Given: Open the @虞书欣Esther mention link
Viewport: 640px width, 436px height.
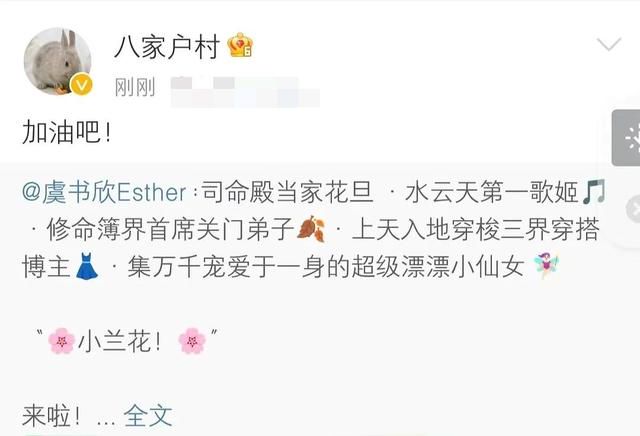Looking at the screenshot, I should tap(104, 192).
